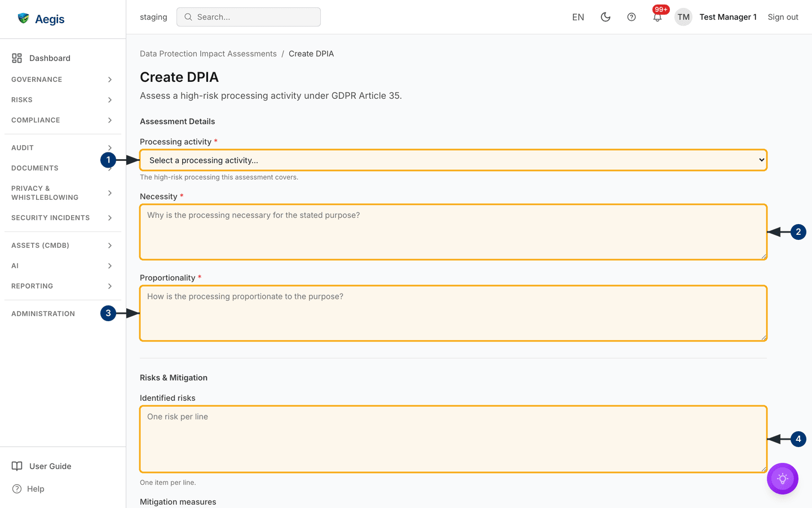
Task: Click the Assessment Details heading
Action: click(x=177, y=121)
